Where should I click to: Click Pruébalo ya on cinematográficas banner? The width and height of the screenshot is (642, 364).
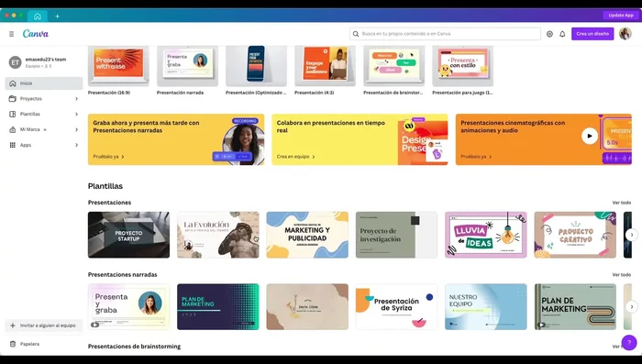476,157
